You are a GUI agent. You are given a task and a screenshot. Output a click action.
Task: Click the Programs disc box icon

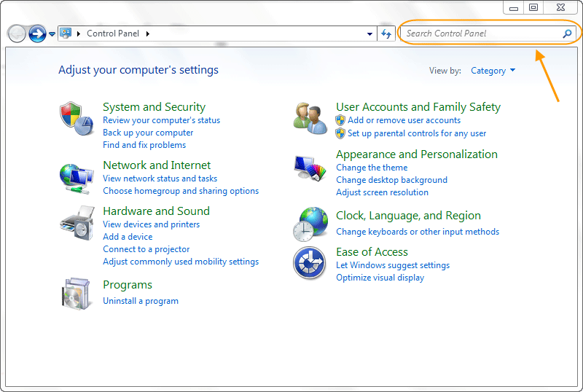pyautogui.click(x=76, y=294)
